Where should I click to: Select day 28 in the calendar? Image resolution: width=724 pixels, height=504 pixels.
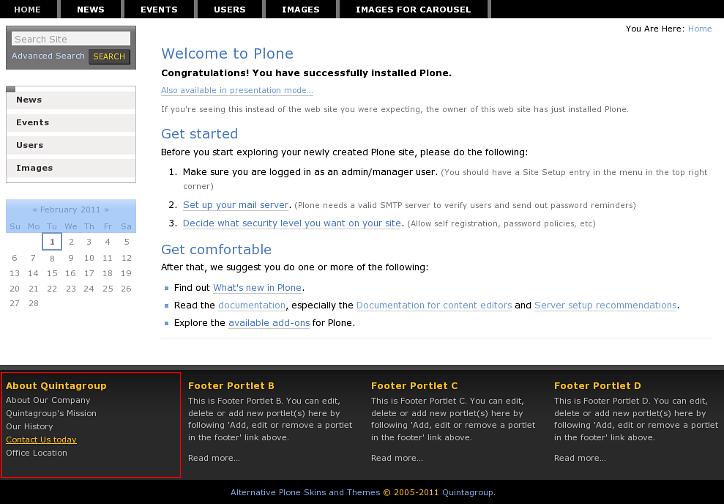point(33,303)
